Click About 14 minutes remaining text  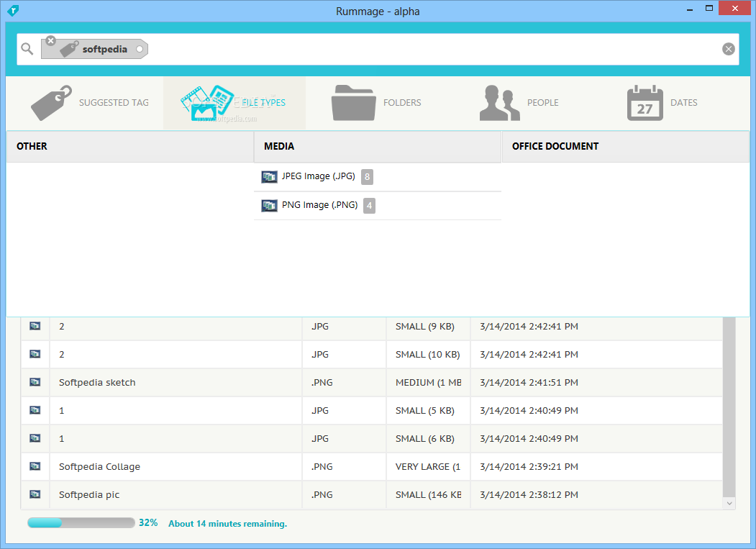pos(227,523)
